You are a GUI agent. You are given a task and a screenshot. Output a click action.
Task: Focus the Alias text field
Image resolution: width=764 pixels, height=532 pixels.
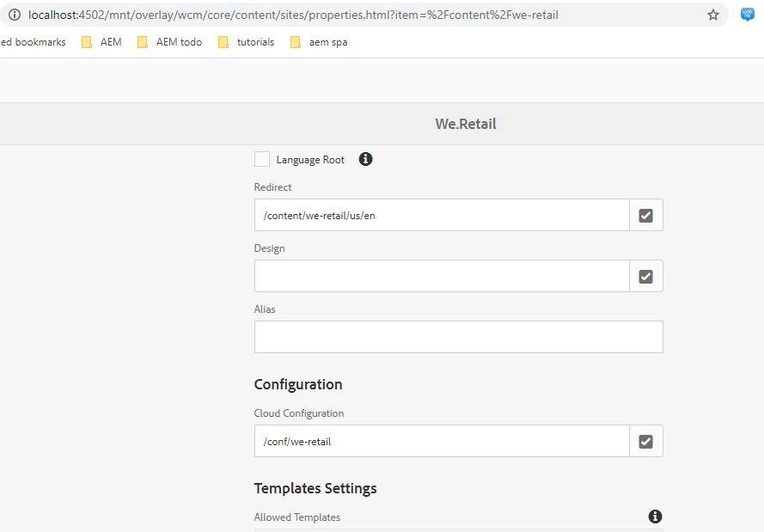click(x=459, y=337)
